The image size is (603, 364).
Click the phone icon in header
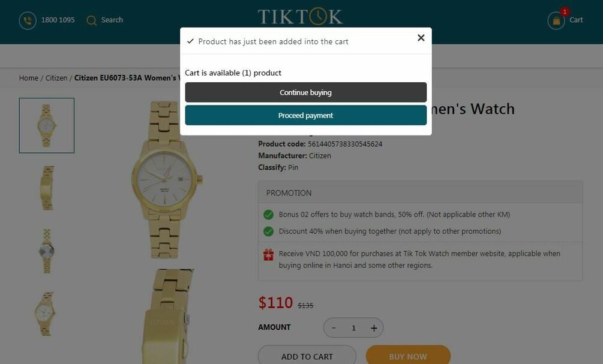tap(28, 20)
